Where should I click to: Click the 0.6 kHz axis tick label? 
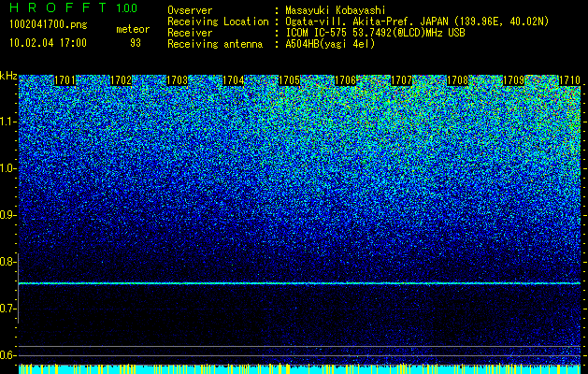[7, 355]
